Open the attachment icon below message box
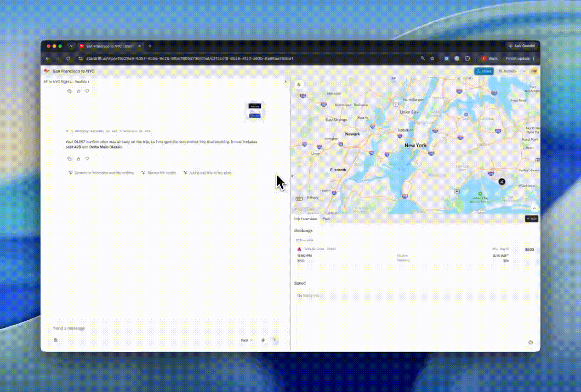Image resolution: width=581 pixels, height=392 pixels. [x=55, y=340]
